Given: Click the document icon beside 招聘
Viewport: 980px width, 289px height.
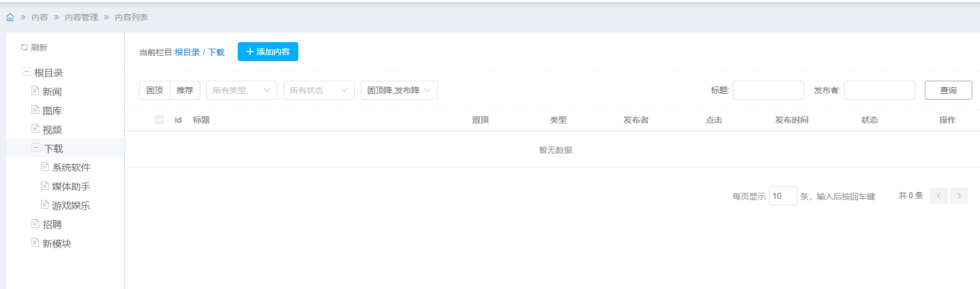Looking at the screenshot, I should (x=35, y=224).
